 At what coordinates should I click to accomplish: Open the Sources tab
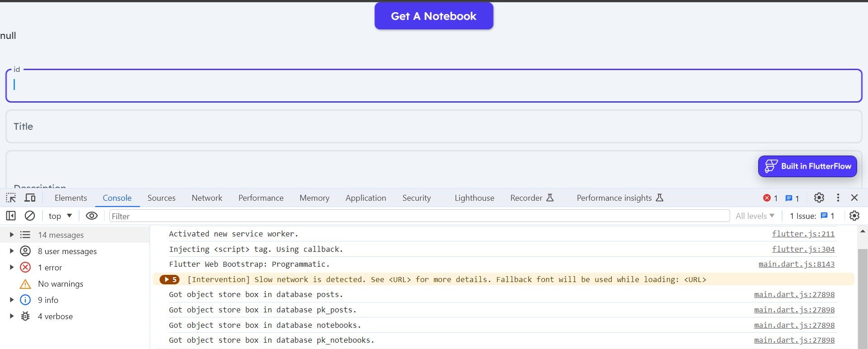[161, 198]
